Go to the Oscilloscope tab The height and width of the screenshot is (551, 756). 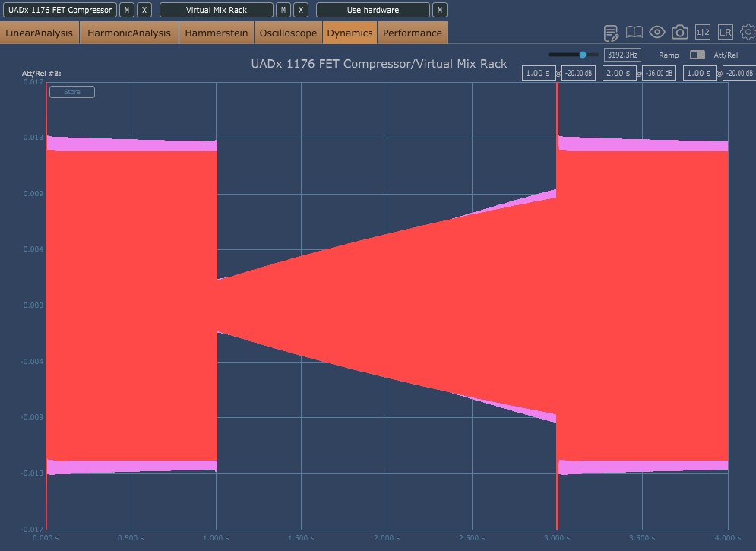[x=288, y=33]
